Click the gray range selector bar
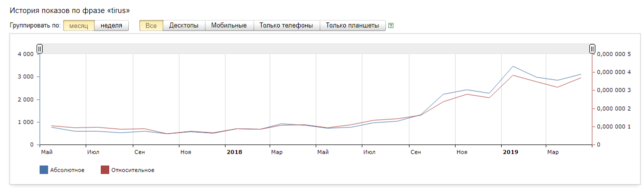 click(316, 48)
